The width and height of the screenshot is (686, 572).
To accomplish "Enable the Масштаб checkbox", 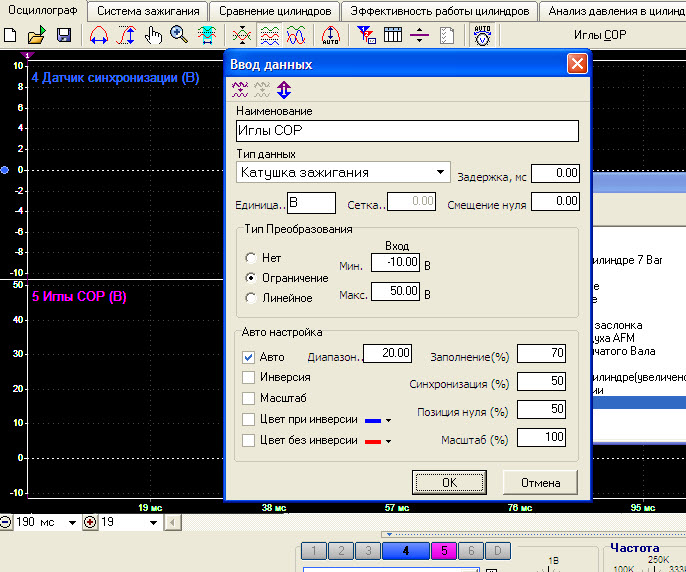I will pyautogui.click(x=248, y=398).
